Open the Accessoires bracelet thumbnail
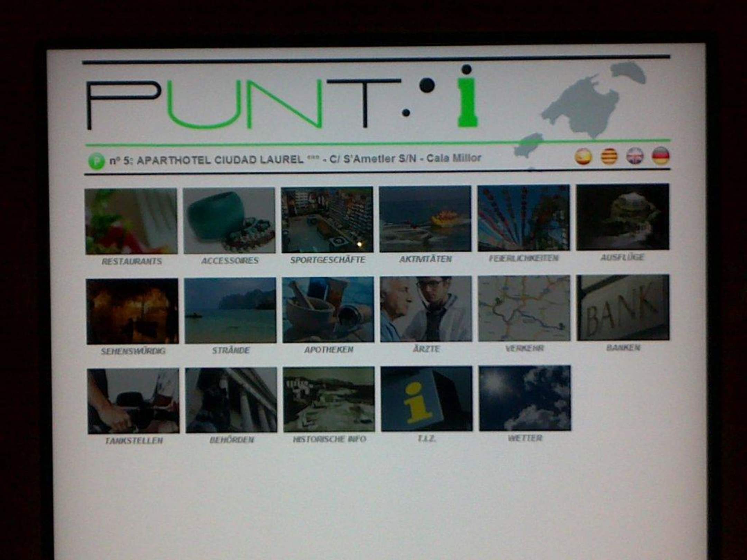 click(229, 220)
